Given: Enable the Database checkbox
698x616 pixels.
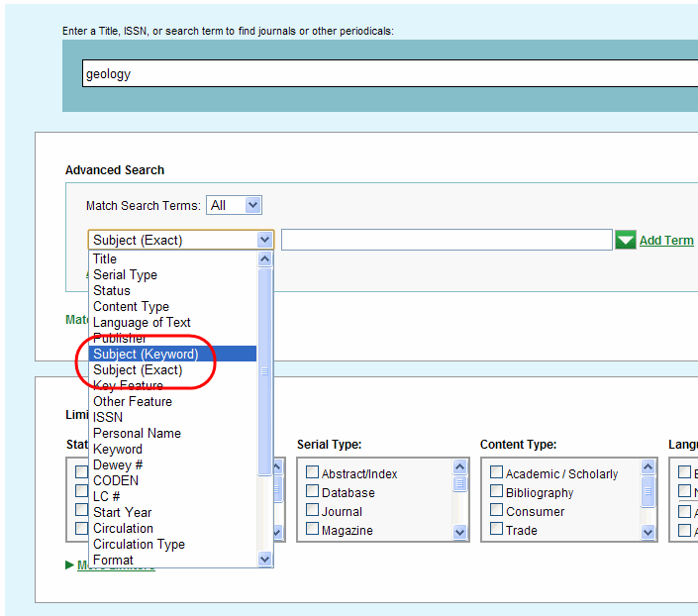Looking at the screenshot, I should [x=313, y=492].
